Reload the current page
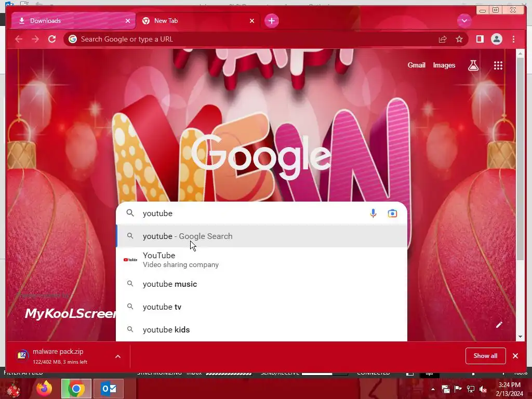This screenshot has width=532, height=399. coord(52,39)
